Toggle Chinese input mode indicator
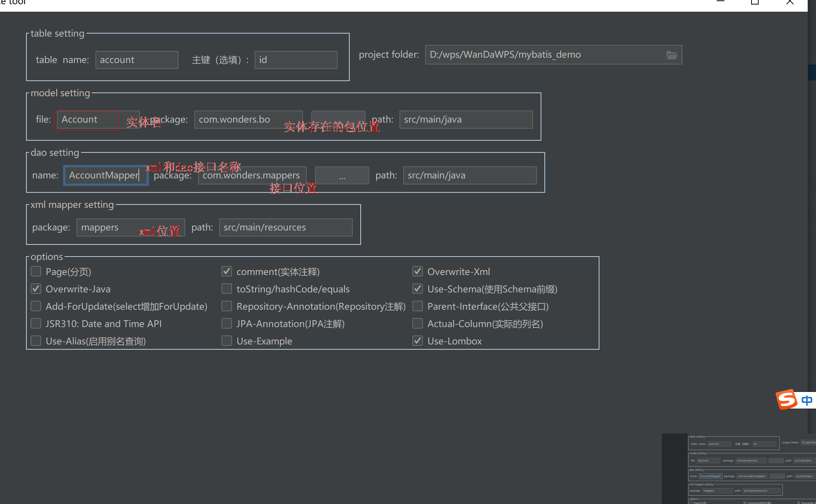Viewport: 816px width, 504px height. (807, 400)
